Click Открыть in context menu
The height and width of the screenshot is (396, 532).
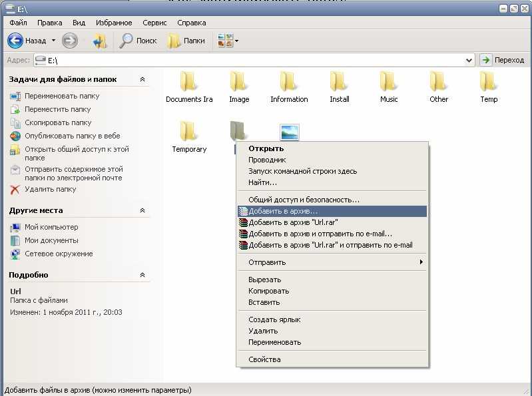[332, 148]
